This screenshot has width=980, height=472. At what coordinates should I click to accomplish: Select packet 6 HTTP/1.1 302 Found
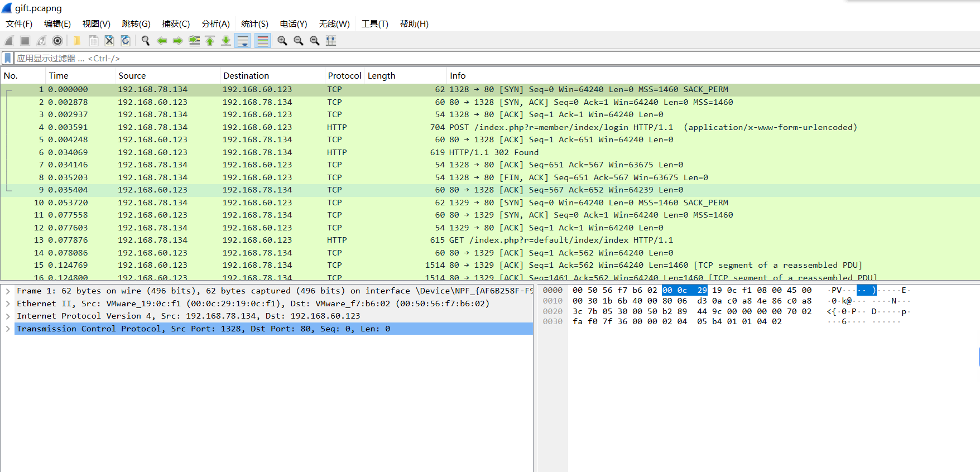(490, 152)
